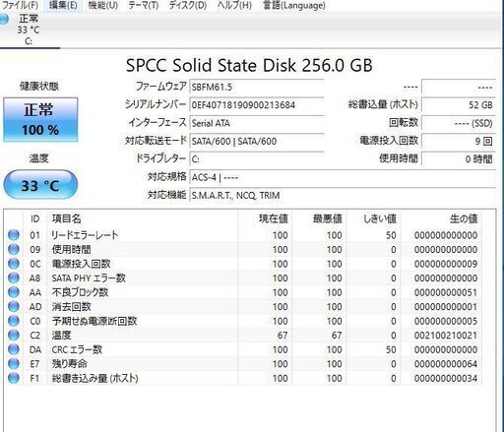Click status circle for 電源投入回数 row

[14, 264]
